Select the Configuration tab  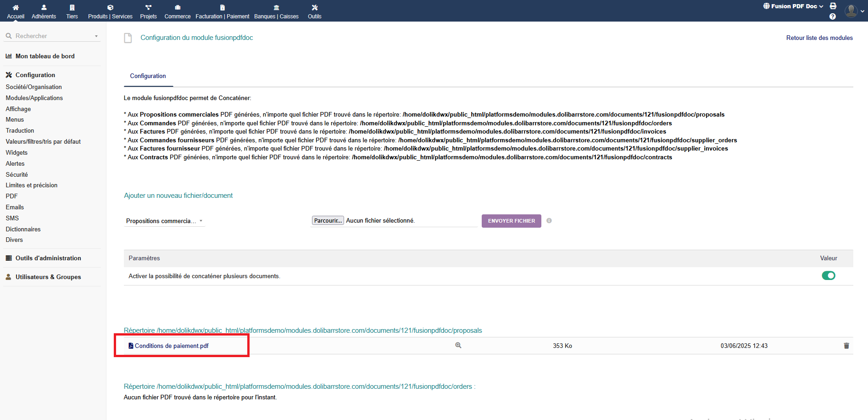click(148, 76)
